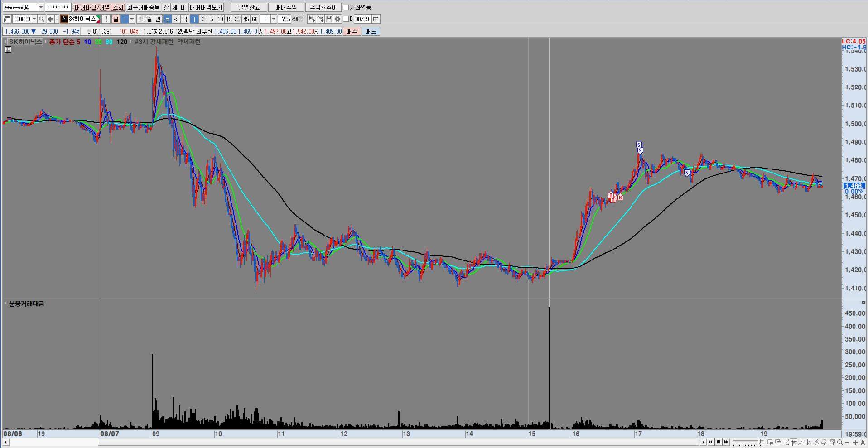The image size is (868, 448).
Task: Click the save chart floppy icon
Action: (329, 19)
